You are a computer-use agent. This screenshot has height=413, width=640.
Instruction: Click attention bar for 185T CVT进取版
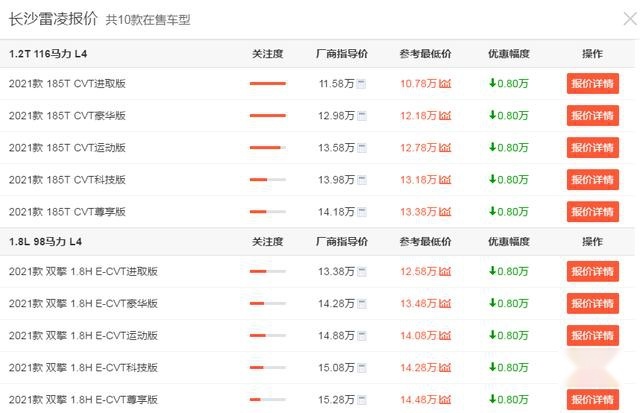268,84
